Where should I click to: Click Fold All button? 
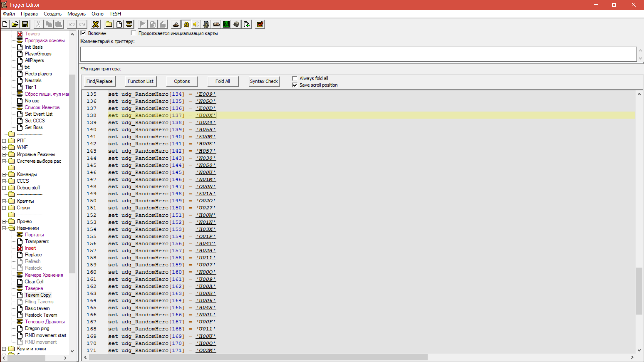point(223,81)
